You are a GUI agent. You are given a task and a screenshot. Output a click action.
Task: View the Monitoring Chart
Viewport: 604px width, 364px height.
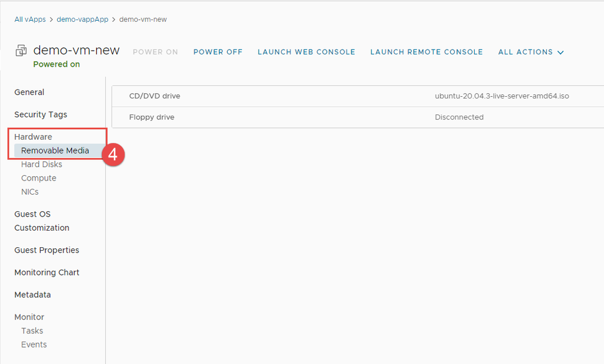pyautogui.click(x=47, y=273)
